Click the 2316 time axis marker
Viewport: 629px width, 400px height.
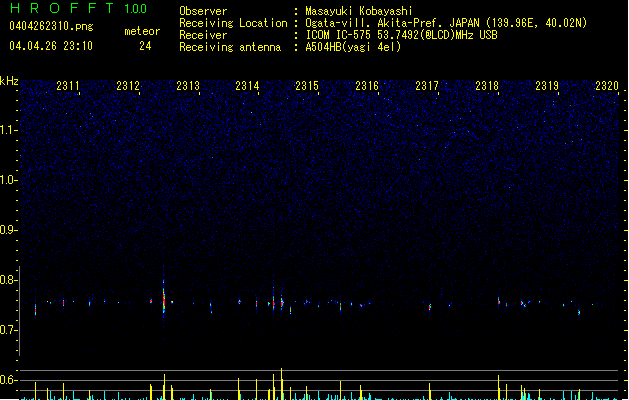click(x=367, y=86)
